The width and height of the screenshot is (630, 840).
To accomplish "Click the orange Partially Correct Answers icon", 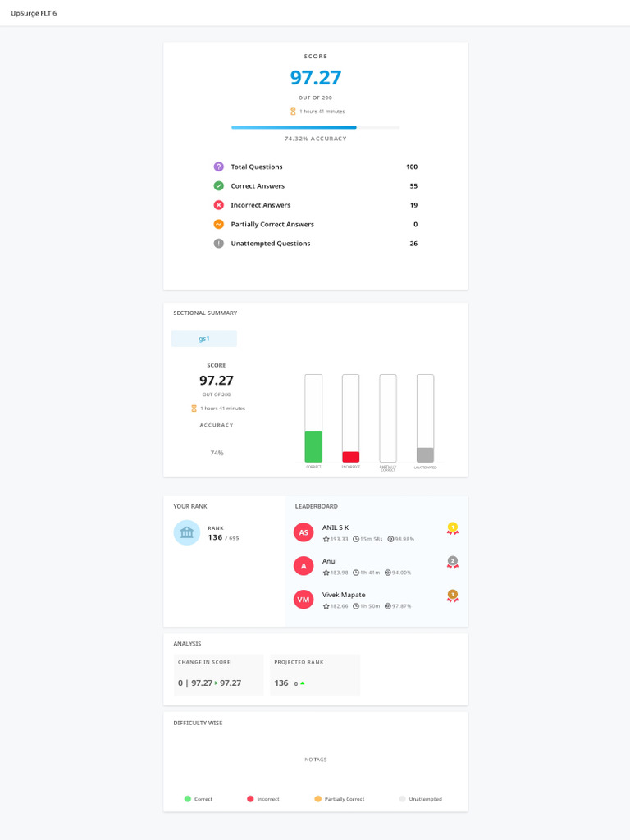I will tap(218, 224).
